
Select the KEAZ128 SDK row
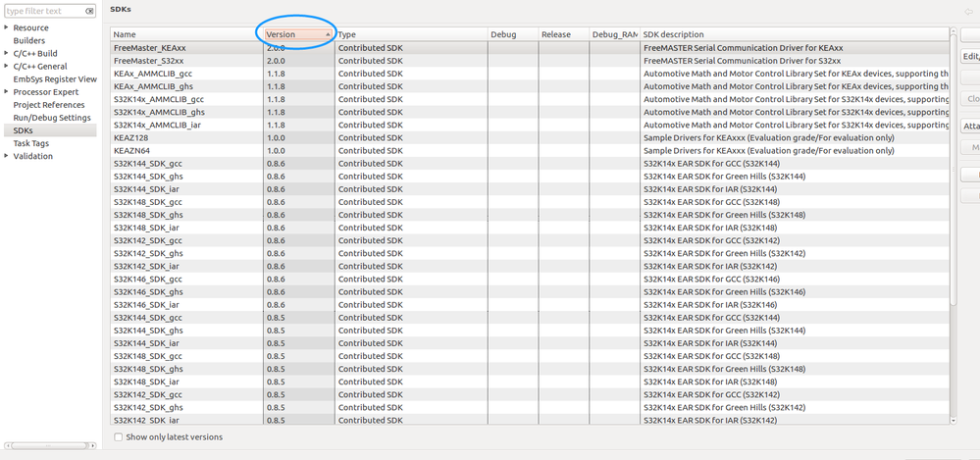point(530,137)
